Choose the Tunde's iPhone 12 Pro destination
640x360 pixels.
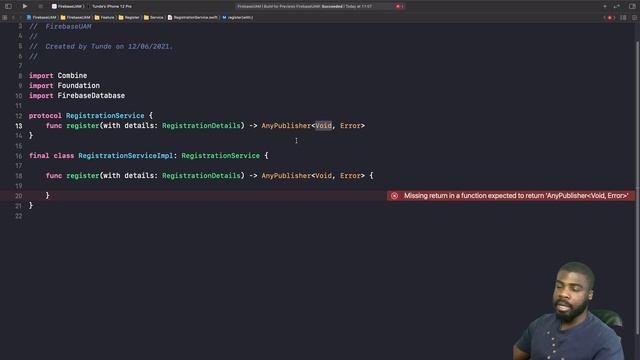(112, 7)
